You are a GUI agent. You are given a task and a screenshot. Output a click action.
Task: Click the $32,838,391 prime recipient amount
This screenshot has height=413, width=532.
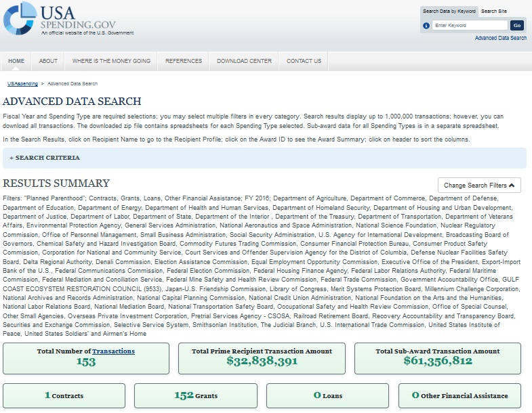click(262, 360)
